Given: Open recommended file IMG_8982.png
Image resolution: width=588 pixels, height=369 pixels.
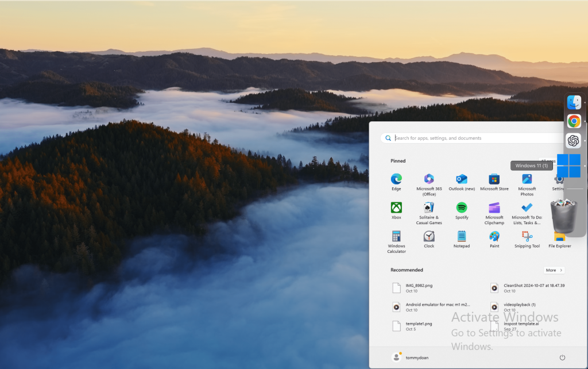Looking at the screenshot, I should click(x=419, y=287).
